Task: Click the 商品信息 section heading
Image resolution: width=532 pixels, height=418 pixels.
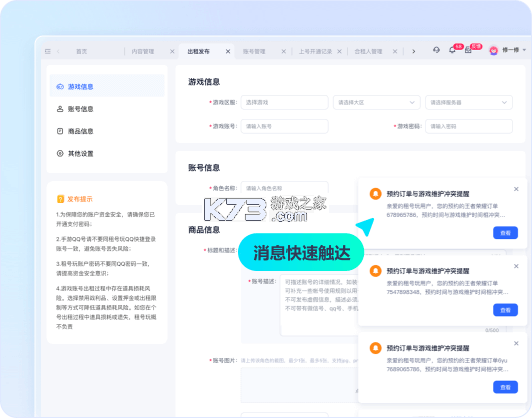Action: point(204,230)
